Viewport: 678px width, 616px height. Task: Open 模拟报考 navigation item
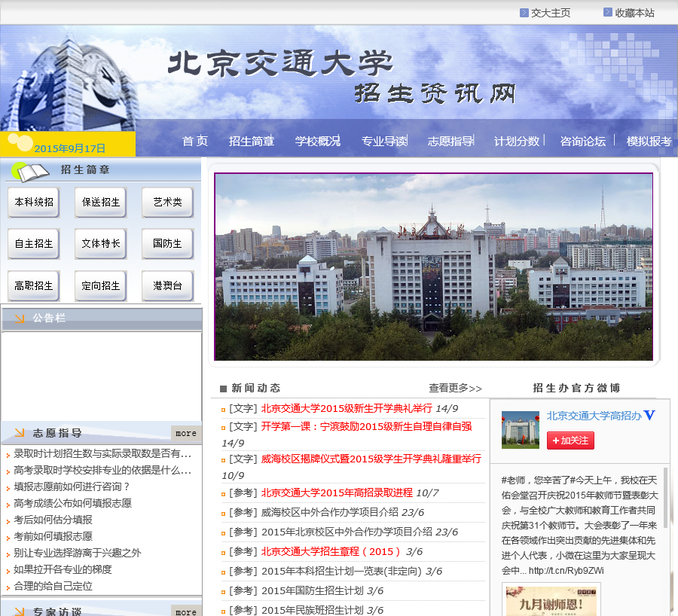click(x=649, y=141)
